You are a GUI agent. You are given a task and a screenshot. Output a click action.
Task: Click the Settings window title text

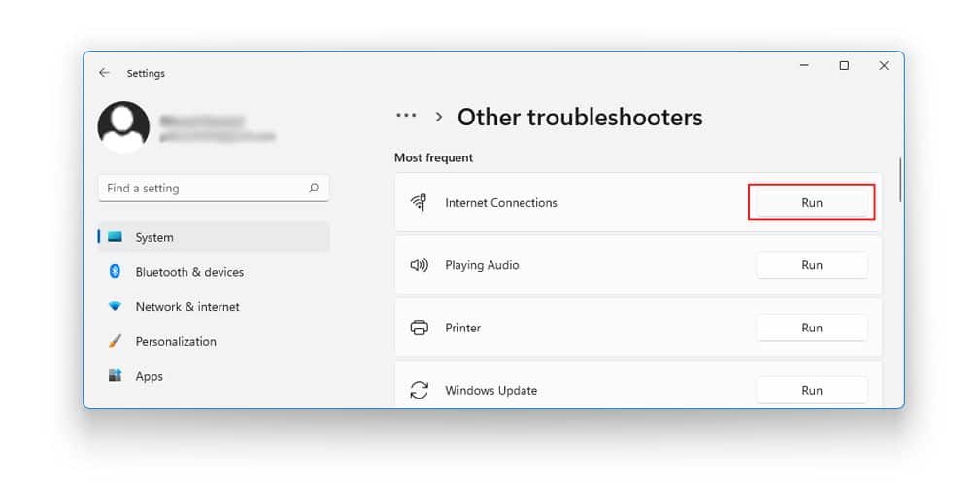(146, 73)
